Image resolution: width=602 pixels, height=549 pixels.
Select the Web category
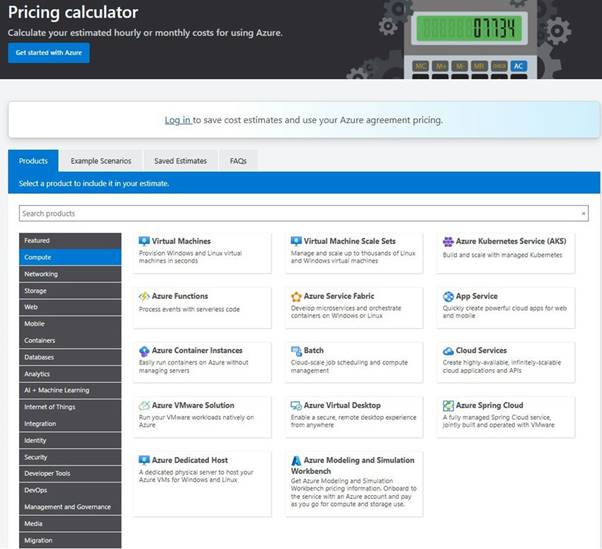[x=70, y=307]
